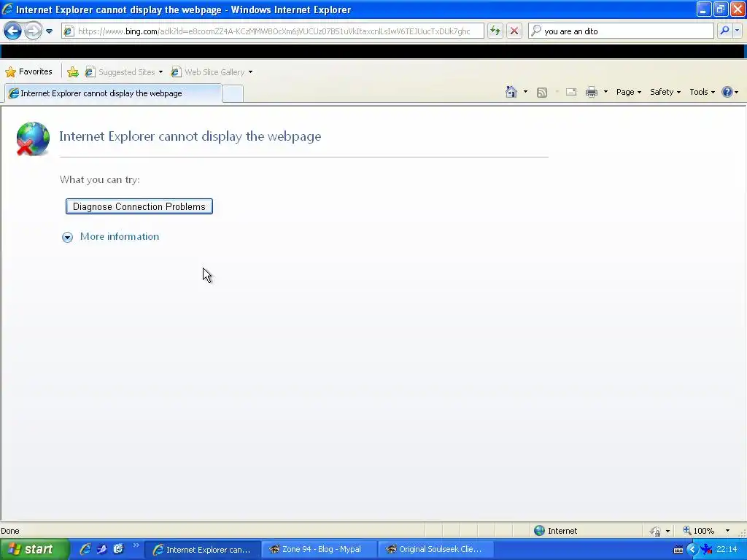Click Diagnose Connection Problems button

point(139,206)
